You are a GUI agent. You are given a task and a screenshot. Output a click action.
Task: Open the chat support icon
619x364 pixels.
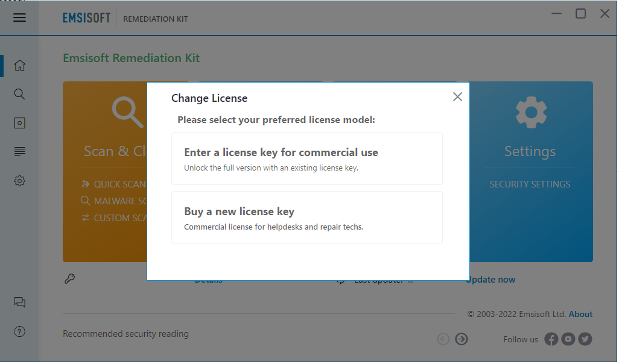pos(19,303)
